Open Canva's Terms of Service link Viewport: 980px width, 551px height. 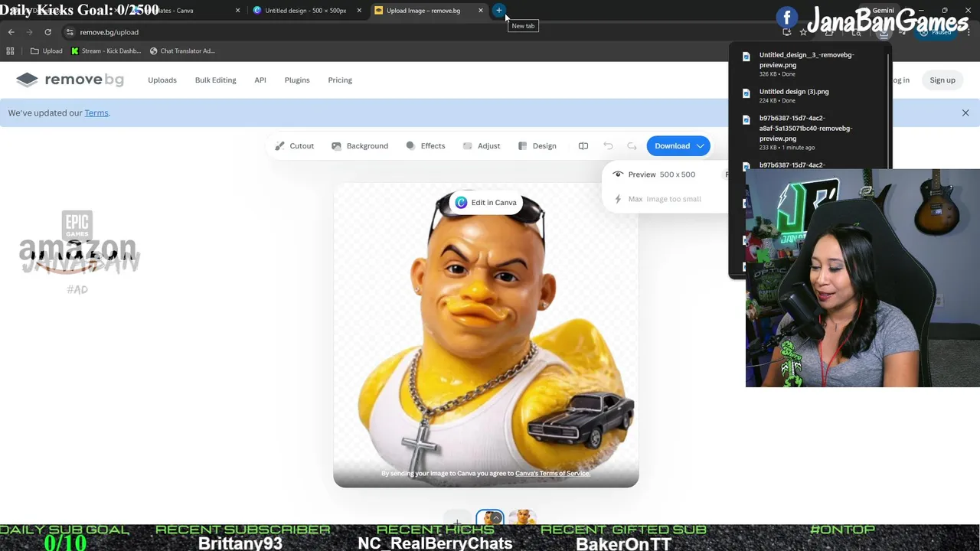tap(553, 473)
